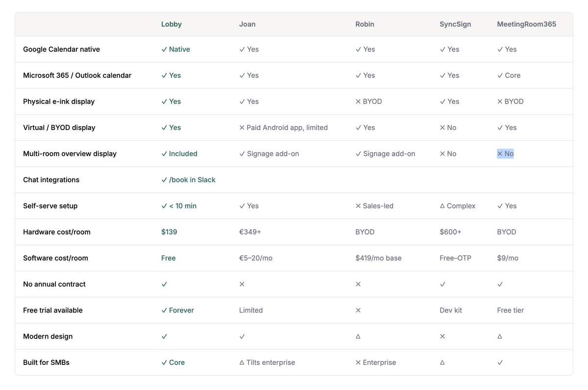Click the Modern design row label
588x390 pixels.
click(48, 337)
